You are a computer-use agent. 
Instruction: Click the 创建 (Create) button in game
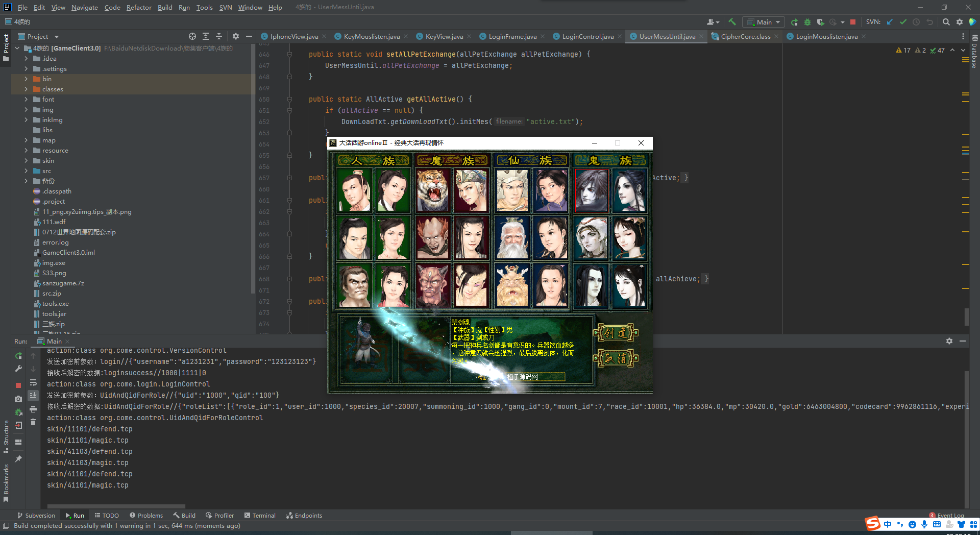pos(616,333)
